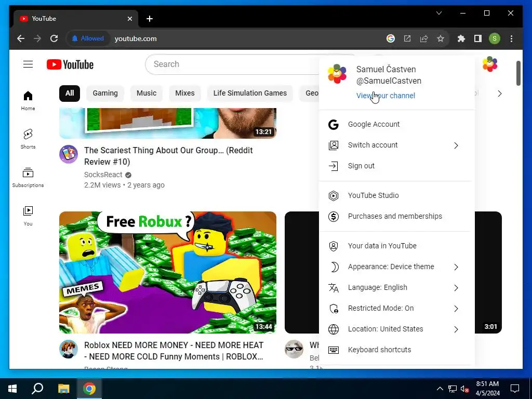532x399 pixels.
Task: Click the page vertical scrollbar thumb
Action: (x=518, y=73)
